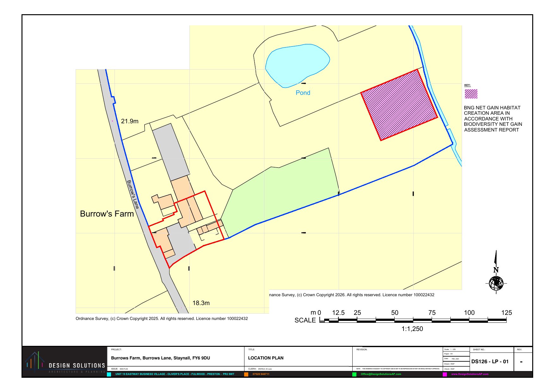Click the blue pond shape
Screen dimensions: 555x392
[x=297, y=64]
